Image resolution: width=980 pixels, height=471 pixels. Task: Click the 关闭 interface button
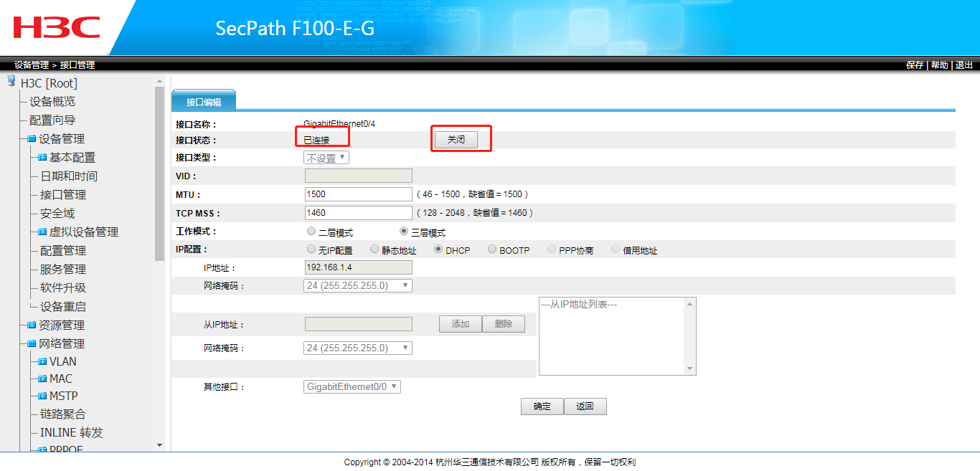(x=456, y=140)
